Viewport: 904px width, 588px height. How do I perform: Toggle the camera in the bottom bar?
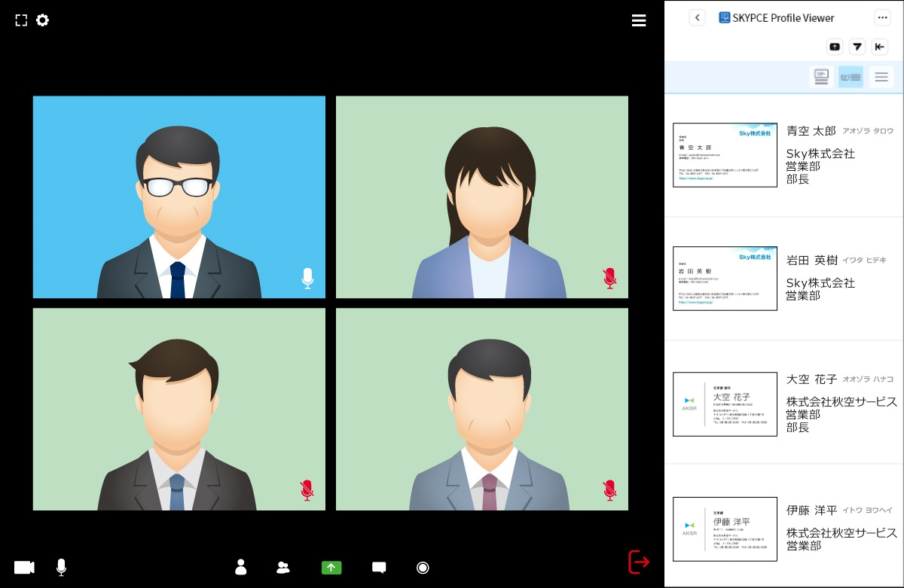pyautogui.click(x=24, y=568)
